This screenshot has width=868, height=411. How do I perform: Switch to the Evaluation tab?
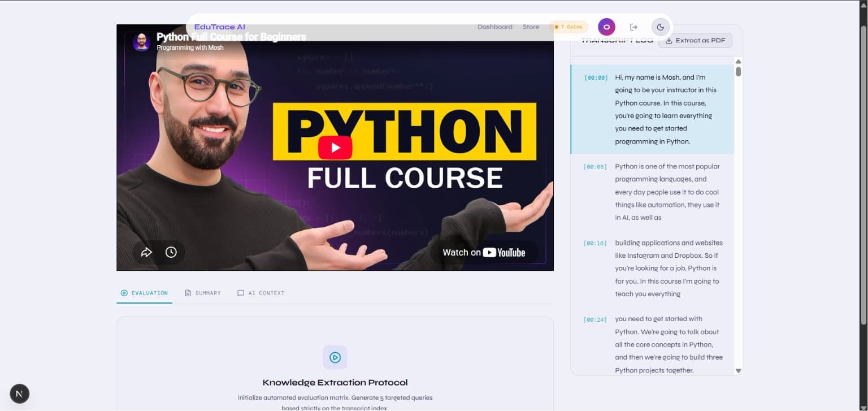coord(144,293)
